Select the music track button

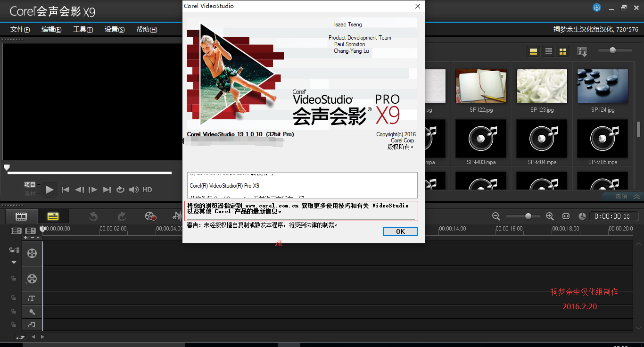32,324
